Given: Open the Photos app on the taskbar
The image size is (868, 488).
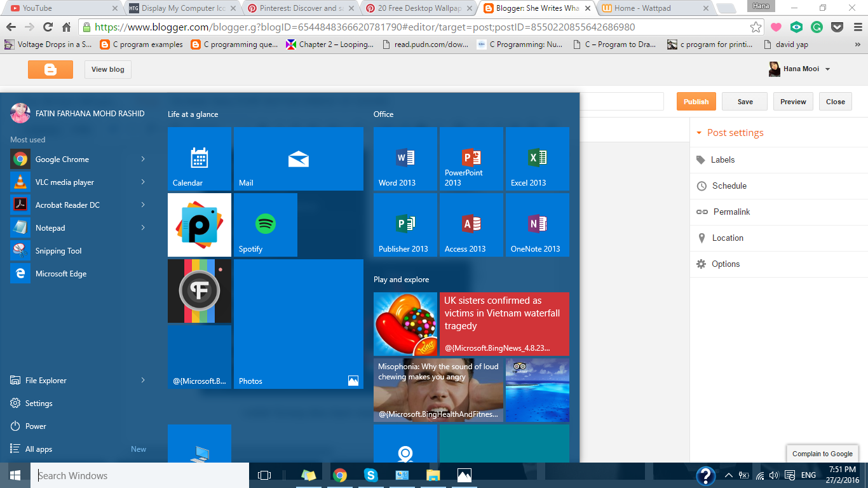Looking at the screenshot, I should click(464, 475).
